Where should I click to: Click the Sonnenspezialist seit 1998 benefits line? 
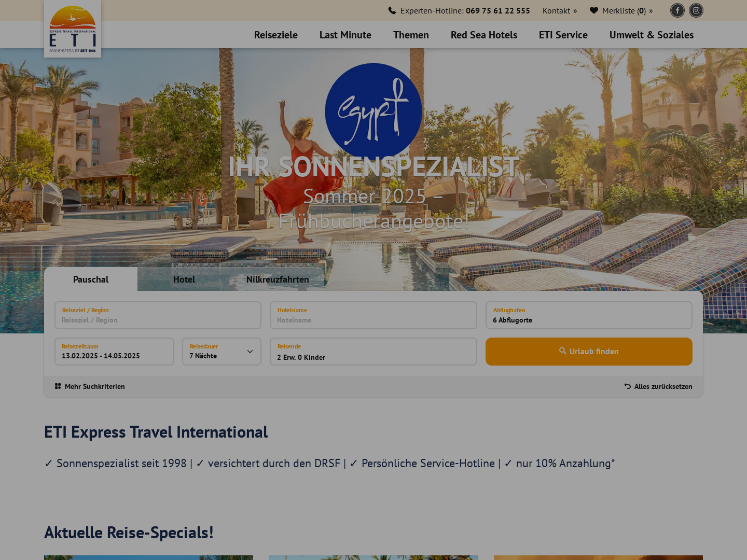[x=329, y=463]
